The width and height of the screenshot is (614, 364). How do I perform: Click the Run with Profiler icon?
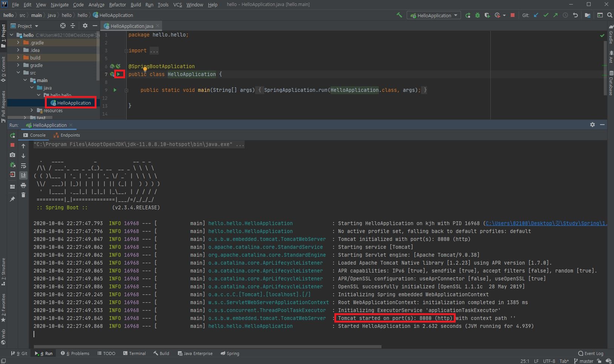(498, 15)
